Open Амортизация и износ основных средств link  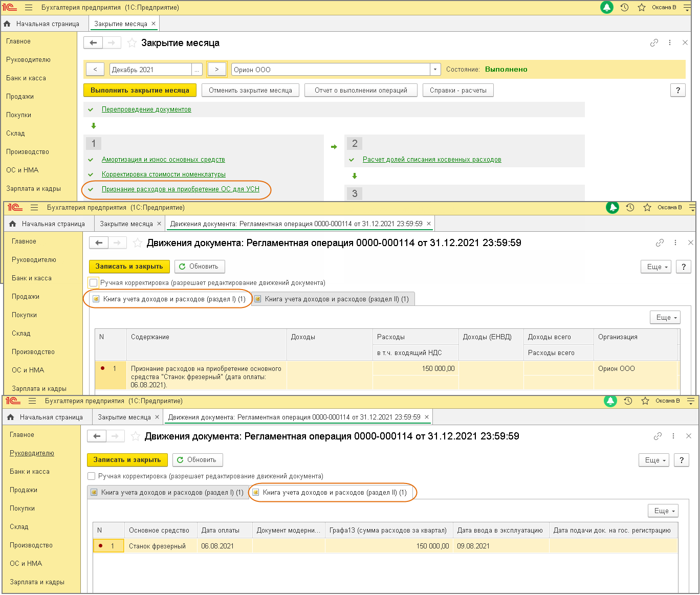pos(163,160)
